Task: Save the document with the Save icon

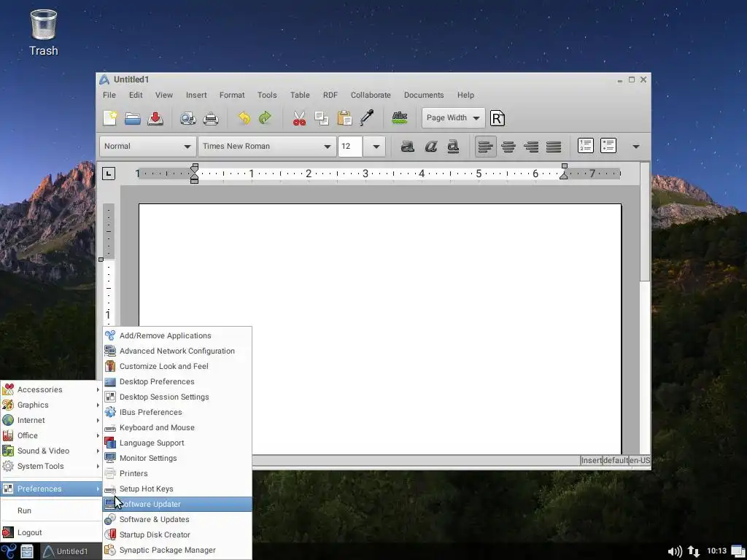Action: (155, 118)
